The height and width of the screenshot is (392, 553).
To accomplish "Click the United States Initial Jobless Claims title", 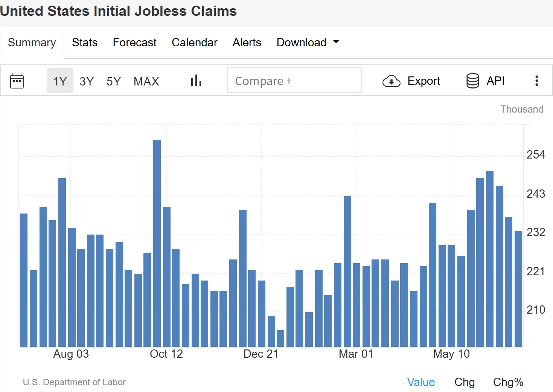I will click(118, 11).
